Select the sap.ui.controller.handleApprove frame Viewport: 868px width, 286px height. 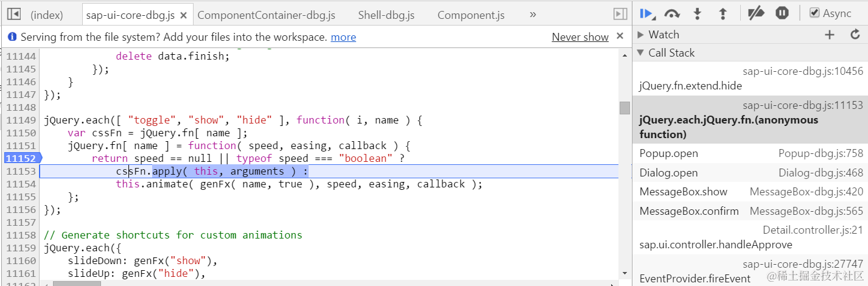point(751,237)
